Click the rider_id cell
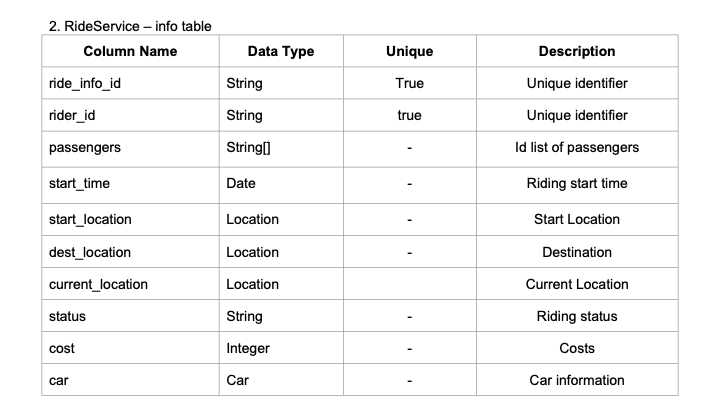The width and height of the screenshot is (720, 405). [130, 115]
